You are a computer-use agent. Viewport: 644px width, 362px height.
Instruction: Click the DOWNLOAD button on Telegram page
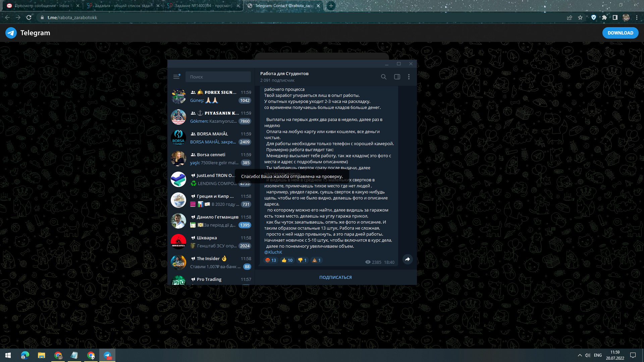point(620,33)
